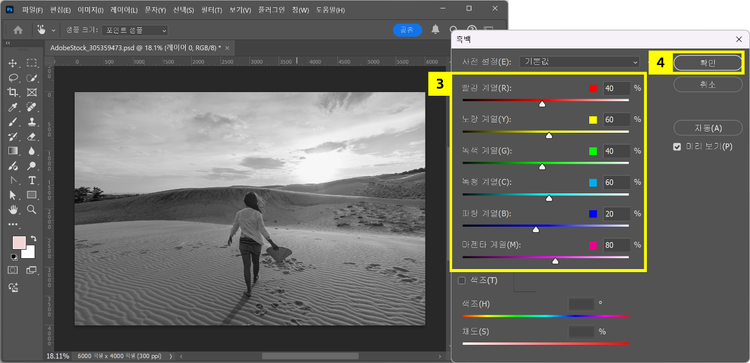Viewport: 750px width, 363px height.
Task: Open the 이미지(I) menu
Action: (x=90, y=10)
